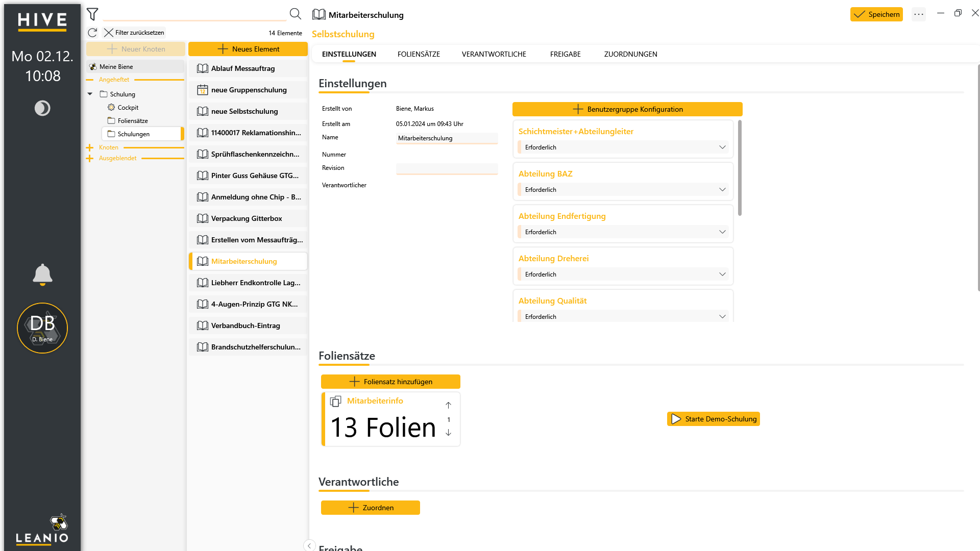The height and width of the screenshot is (551, 980).
Task: Open the three-dots more options menu
Action: [919, 14]
